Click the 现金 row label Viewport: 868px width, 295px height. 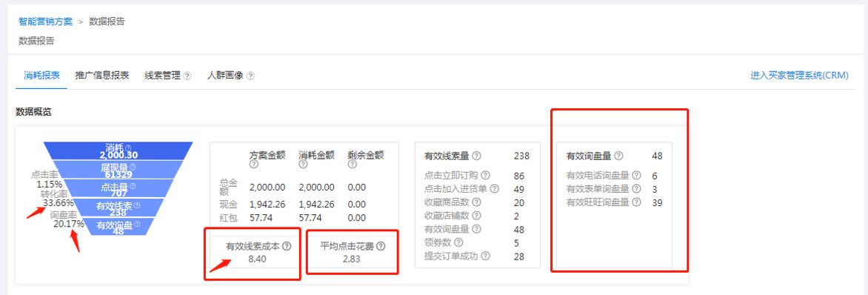click(229, 205)
